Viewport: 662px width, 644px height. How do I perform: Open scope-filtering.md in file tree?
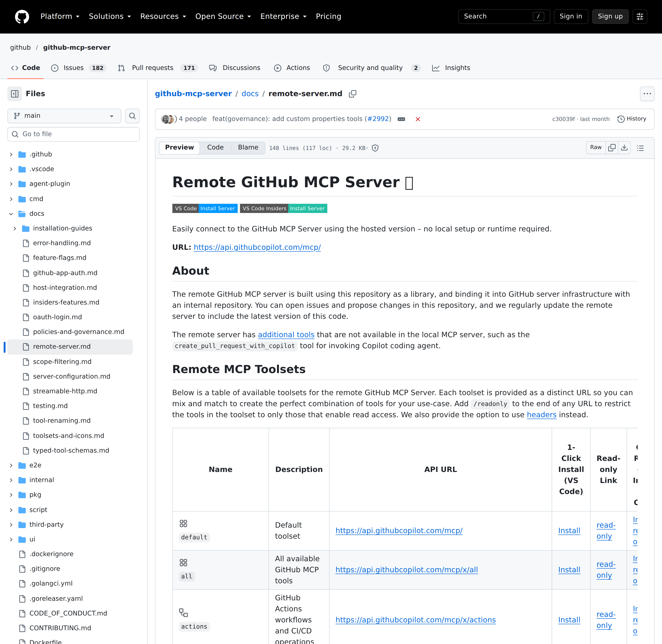pos(62,362)
